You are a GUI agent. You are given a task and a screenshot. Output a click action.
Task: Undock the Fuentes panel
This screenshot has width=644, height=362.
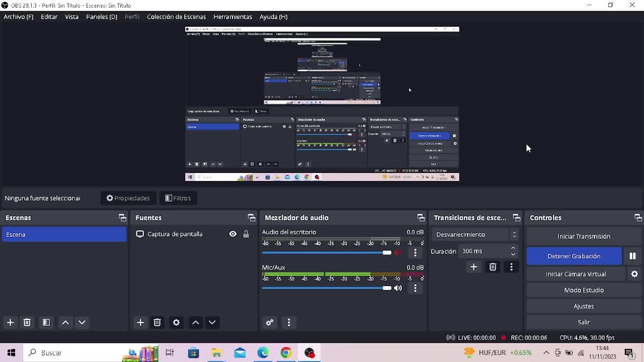(252, 218)
